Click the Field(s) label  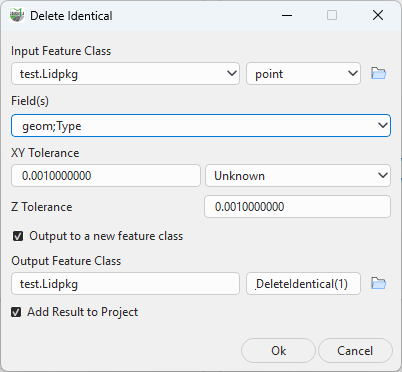point(30,101)
